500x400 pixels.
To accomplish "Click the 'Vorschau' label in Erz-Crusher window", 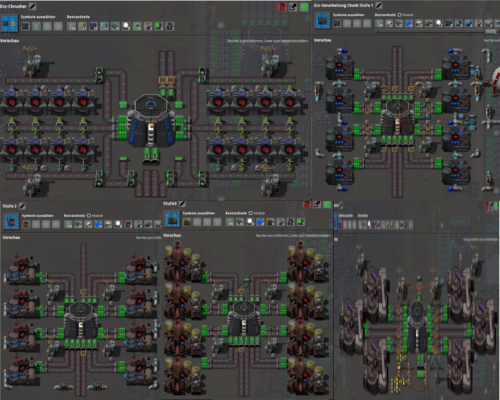I will point(10,40).
